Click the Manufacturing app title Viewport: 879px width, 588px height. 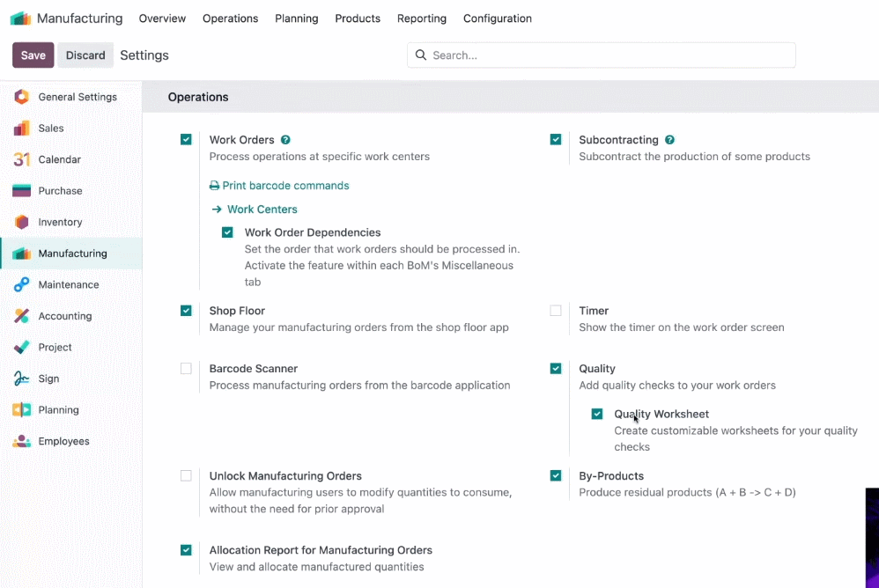click(x=79, y=18)
